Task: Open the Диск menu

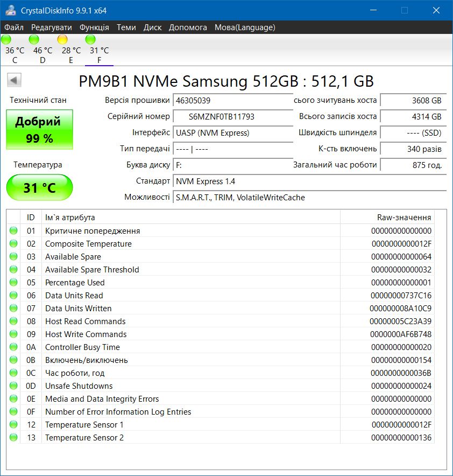Action: point(152,27)
